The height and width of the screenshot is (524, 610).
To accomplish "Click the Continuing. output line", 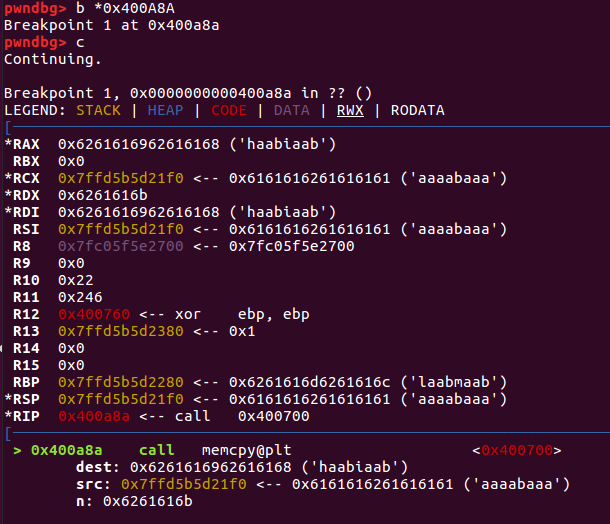I will [53, 59].
